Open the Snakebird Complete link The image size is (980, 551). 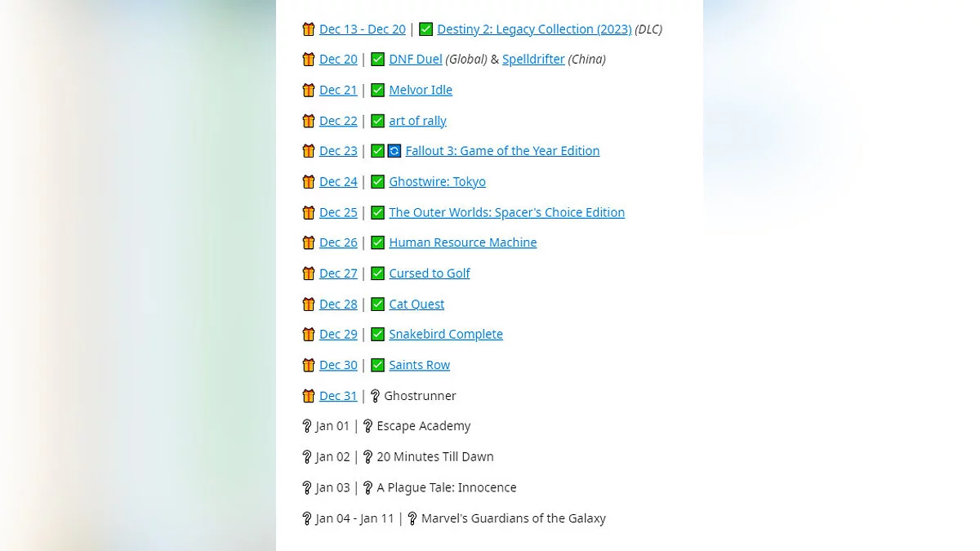pyautogui.click(x=446, y=335)
